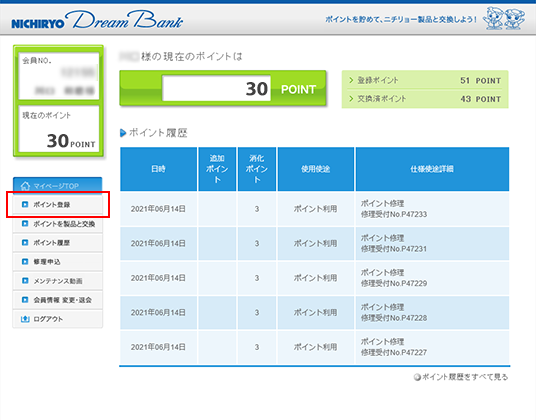Click the date in the P47233 row
Image resolution: width=536 pixels, height=420 pixels.
[158, 209]
